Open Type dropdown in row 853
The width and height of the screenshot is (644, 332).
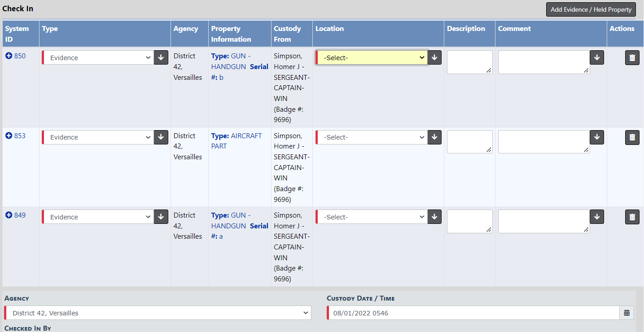coord(98,137)
